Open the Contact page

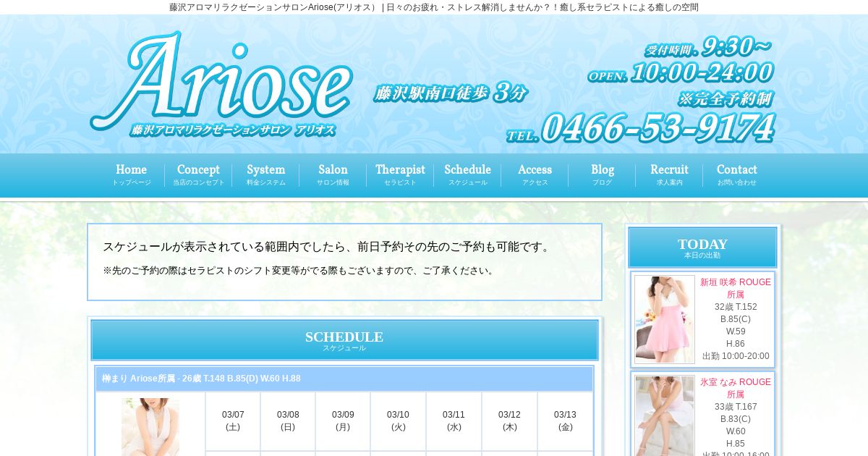[736, 175]
